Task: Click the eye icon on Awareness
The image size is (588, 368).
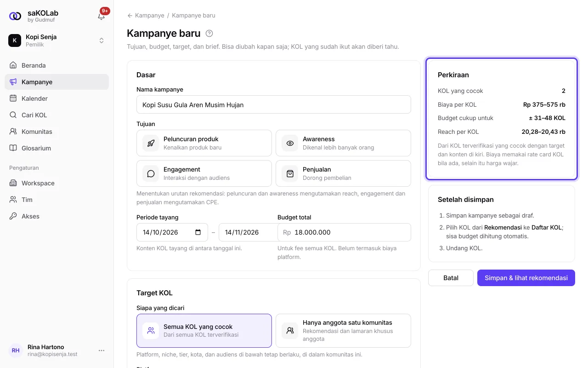Action: click(290, 143)
